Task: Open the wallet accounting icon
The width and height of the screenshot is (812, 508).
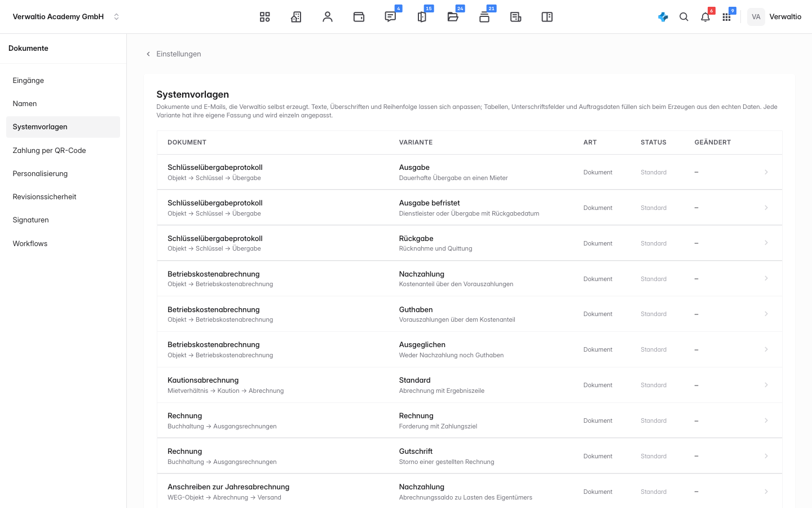Action: [359, 17]
